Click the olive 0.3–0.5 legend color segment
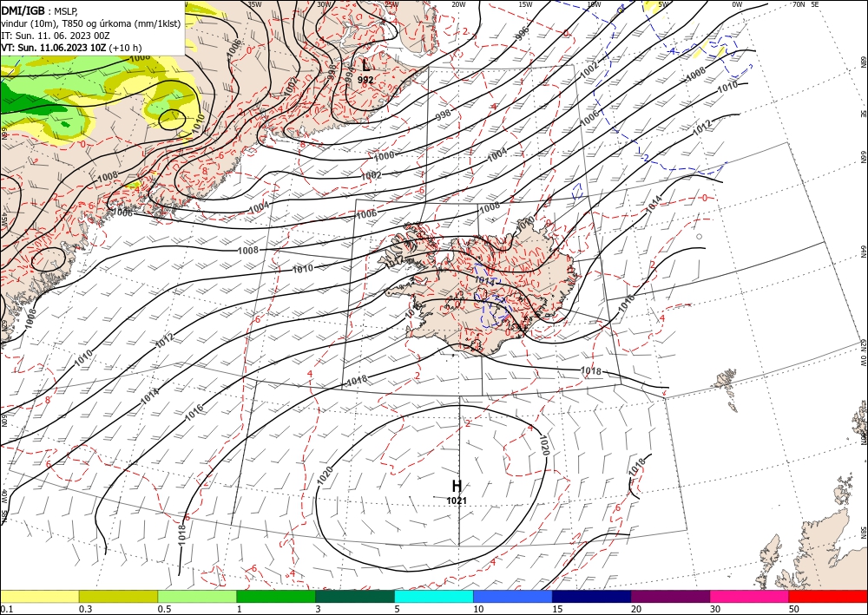This screenshot has width=868, height=615. click(118, 596)
